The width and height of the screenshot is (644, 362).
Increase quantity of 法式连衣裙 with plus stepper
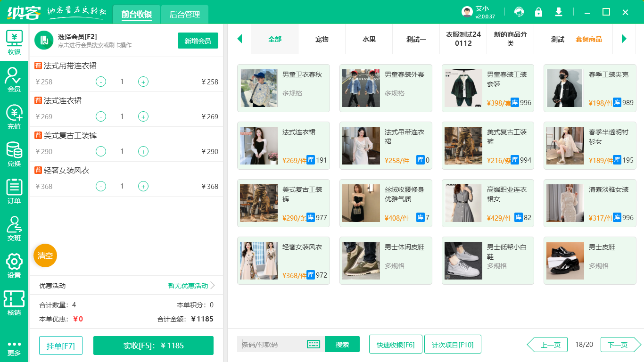tap(143, 116)
